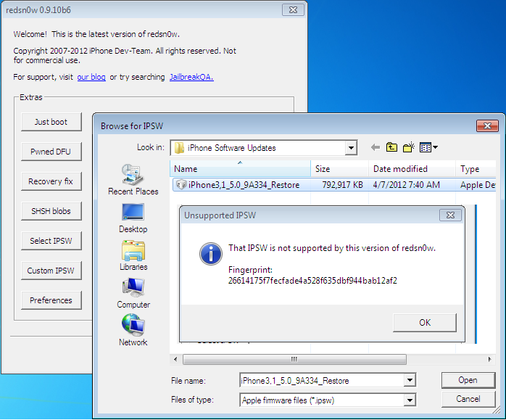
Task: Click the scrollbar left arrow
Action: coord(175,359)
